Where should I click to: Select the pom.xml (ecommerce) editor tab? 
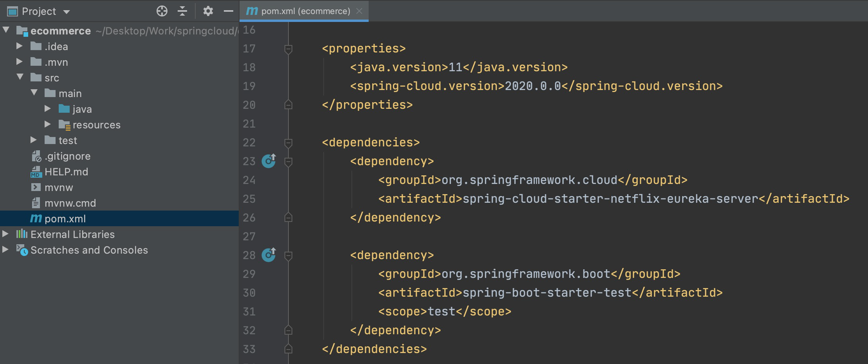304,11
